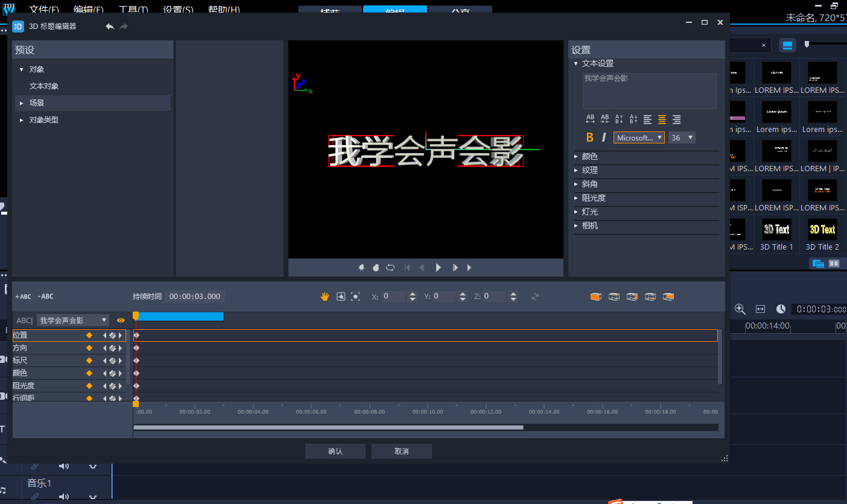847x504 pixels.
Task: Align text right
Action: click(x=676, y=119)
